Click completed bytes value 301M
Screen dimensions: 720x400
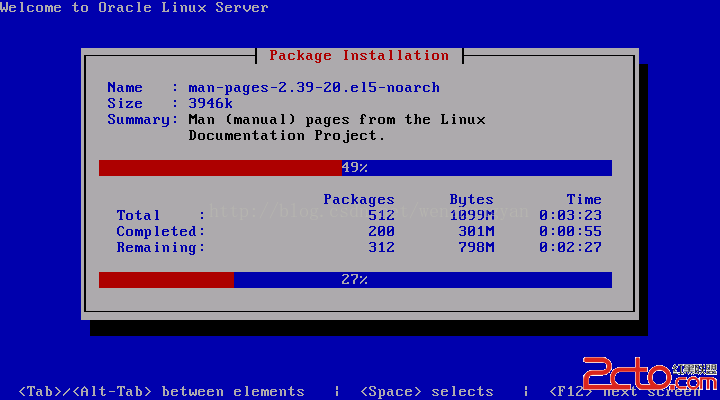tap(476, 231)
